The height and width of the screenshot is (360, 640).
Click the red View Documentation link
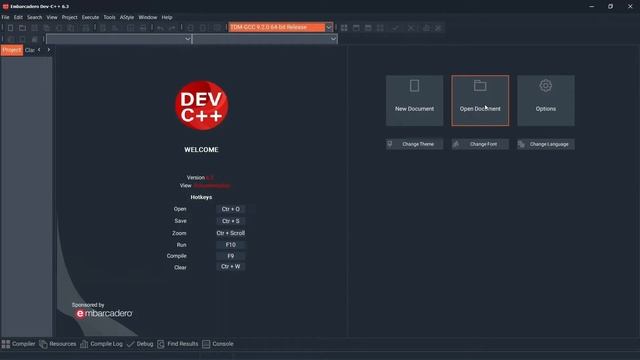coord(212,186)
